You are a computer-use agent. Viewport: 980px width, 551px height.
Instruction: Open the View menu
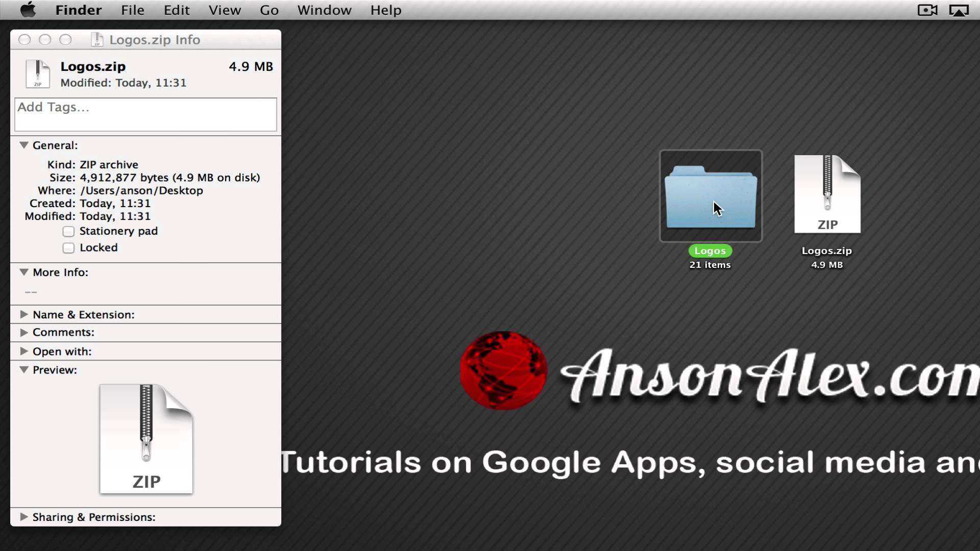point(225,10)
